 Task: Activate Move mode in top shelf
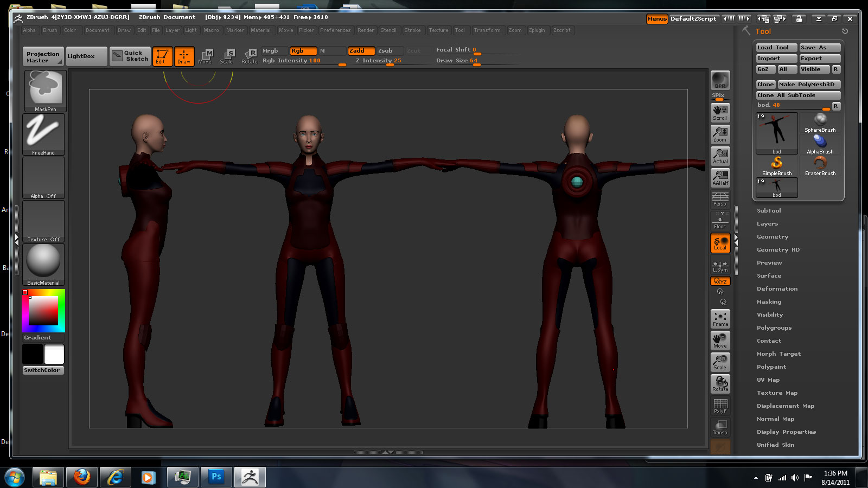click(x=205, y=56)
